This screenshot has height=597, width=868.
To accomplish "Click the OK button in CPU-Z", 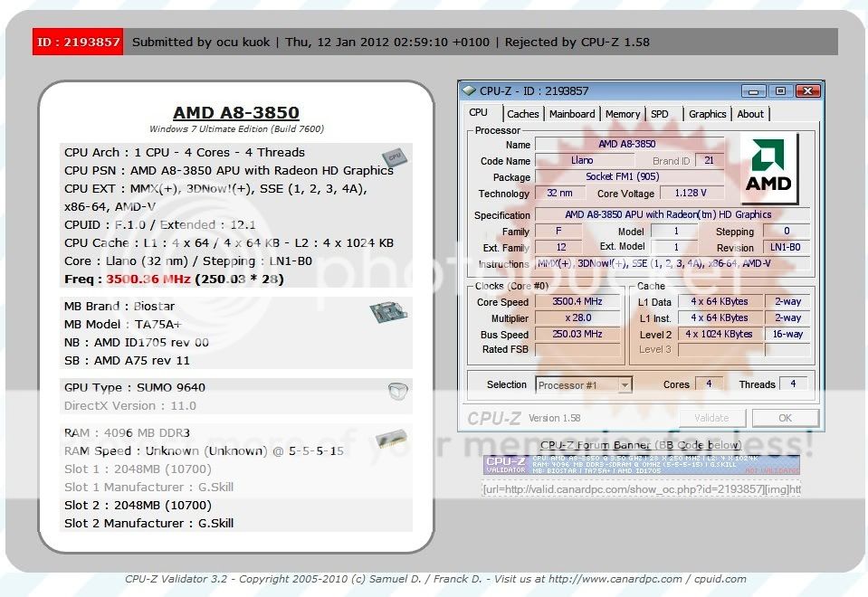I will 785,418.
